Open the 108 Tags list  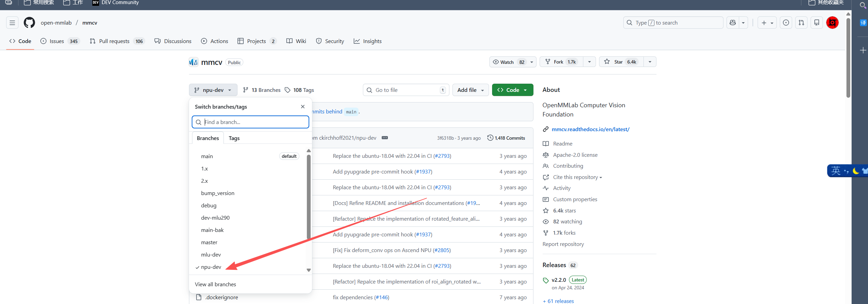click(x=299, y=90)
